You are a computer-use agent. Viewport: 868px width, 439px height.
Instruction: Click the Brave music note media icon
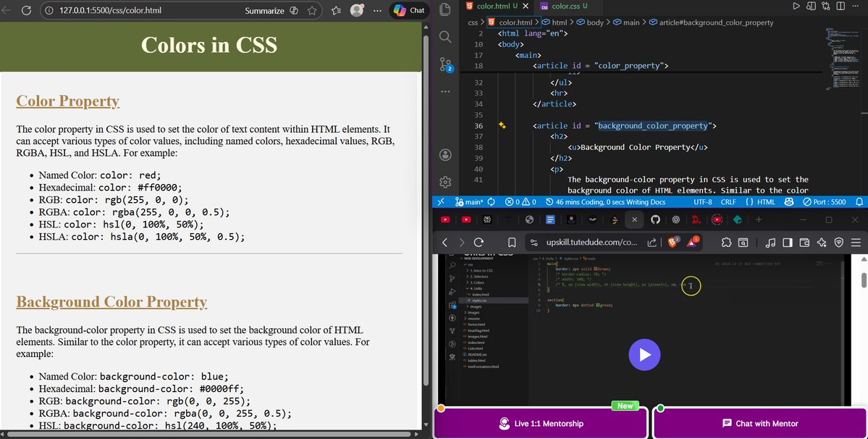point(770,243)
